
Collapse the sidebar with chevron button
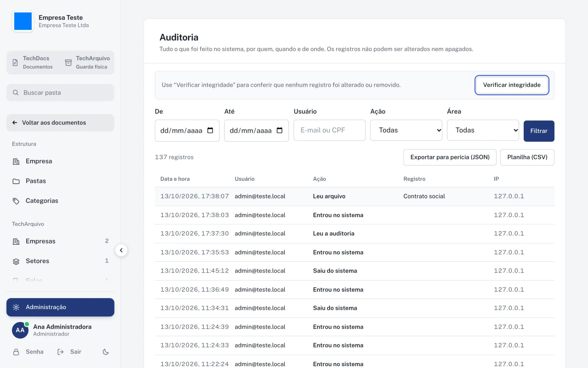click(x=121, y=250)
